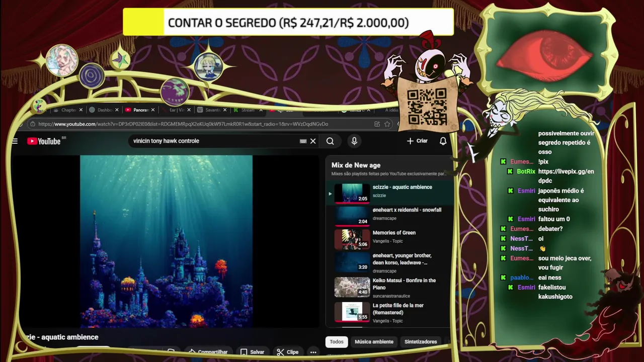View site info lock icon in address bar

coord(32,124)
